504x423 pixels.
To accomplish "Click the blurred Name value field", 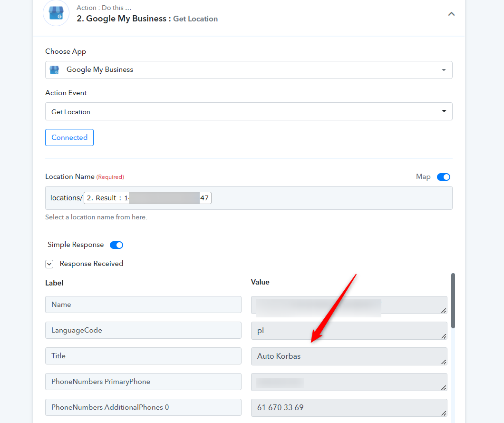I will [349, 305].
